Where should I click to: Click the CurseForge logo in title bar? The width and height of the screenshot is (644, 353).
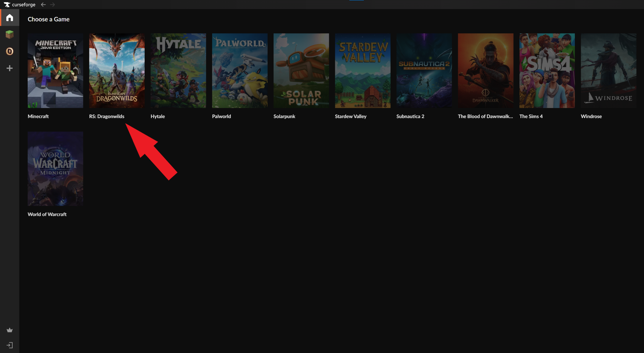coord(19,4)
